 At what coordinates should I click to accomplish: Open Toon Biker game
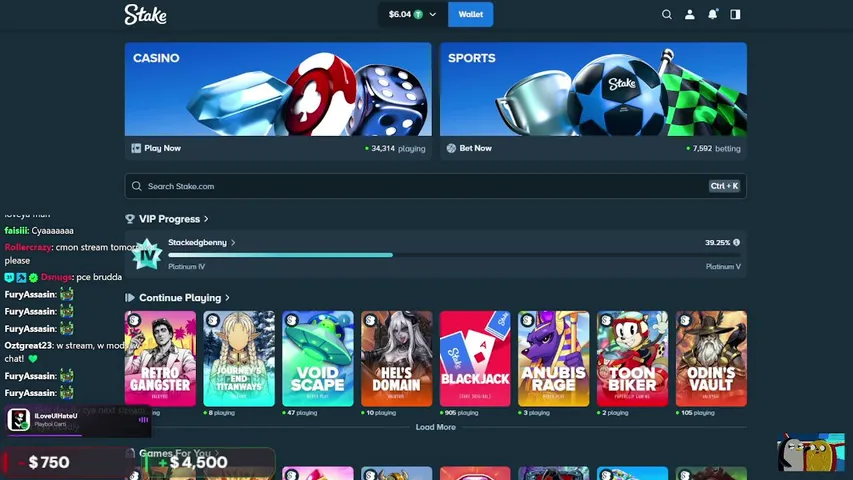[632, 359]
